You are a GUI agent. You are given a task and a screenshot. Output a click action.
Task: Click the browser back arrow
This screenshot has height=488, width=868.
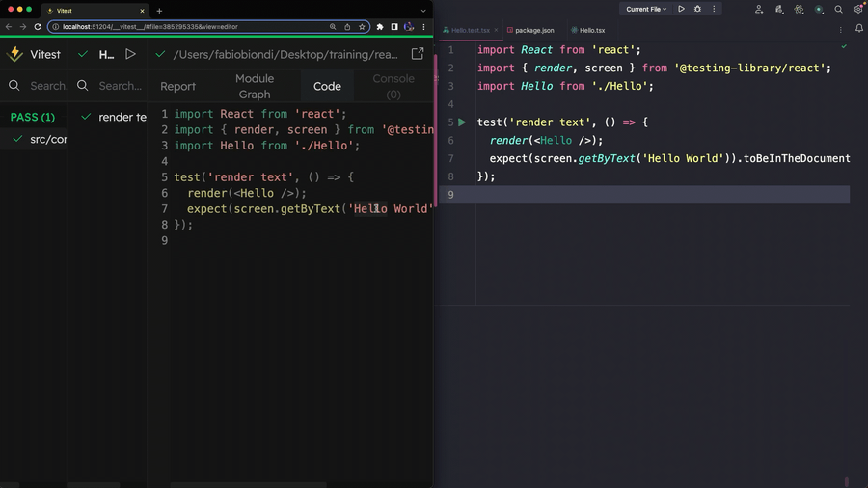click(9, 27)
